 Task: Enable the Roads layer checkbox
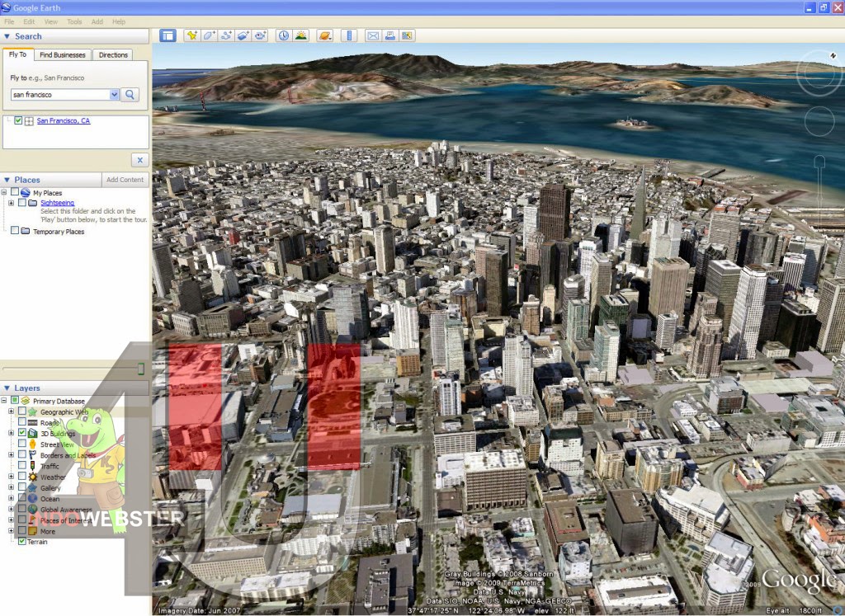coord(22,421)
